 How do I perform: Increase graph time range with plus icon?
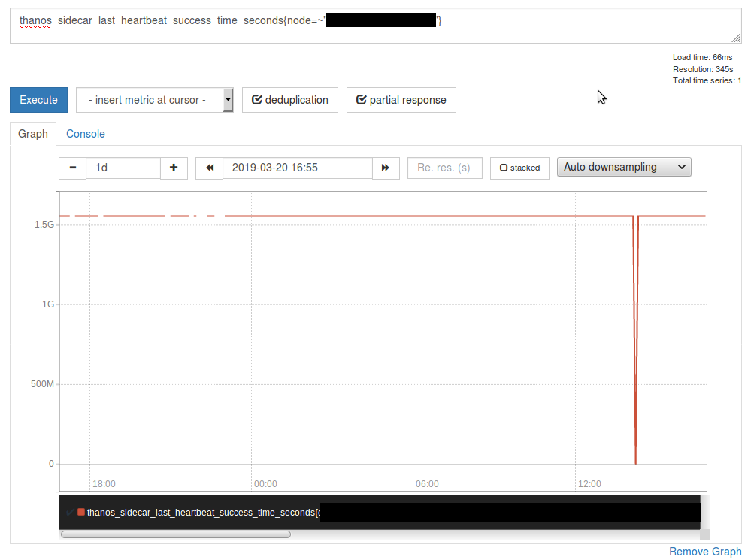click(174, 168)
